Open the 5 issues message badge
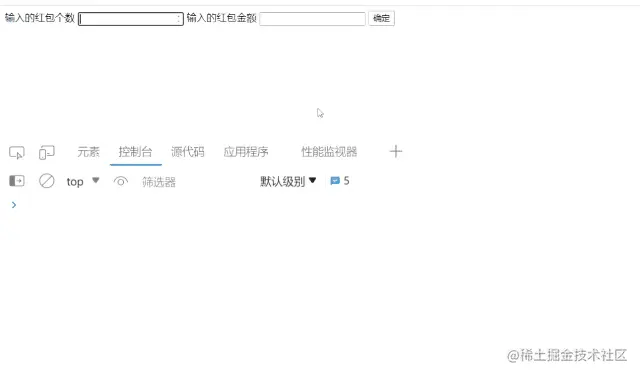640x375 pixels. click(x=340, y=181)
